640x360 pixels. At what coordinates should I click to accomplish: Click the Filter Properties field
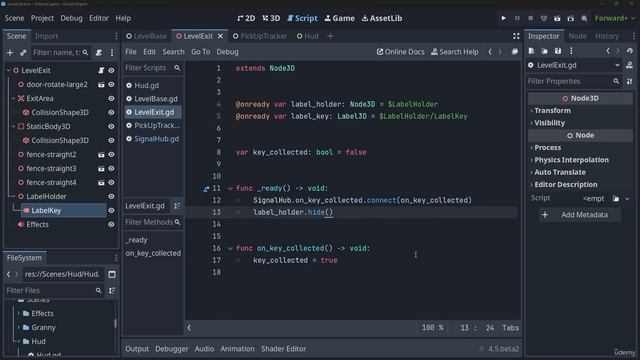click(x=573, y=81)
